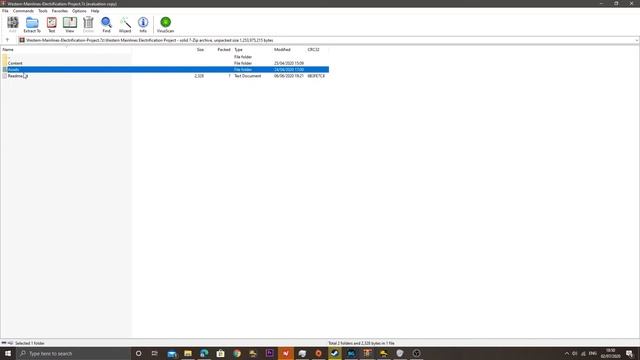Open the Find magnifier tool
Viewport: 640px width, 360px height.
tap(106, 24)
